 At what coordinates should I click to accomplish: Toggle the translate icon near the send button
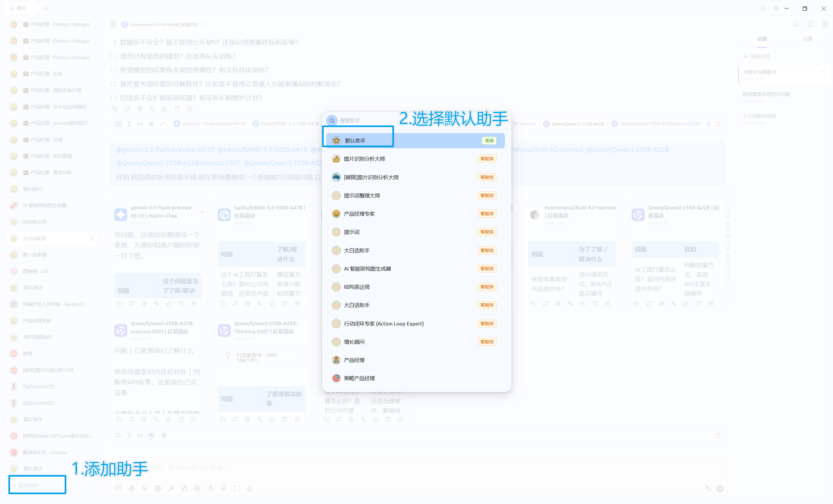[x=708, y=488]
